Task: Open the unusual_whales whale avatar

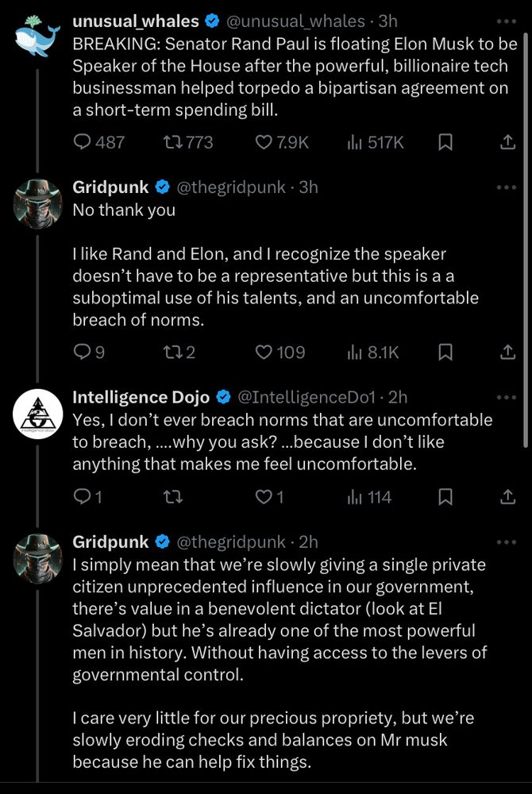Action: [x=37, y=37]
